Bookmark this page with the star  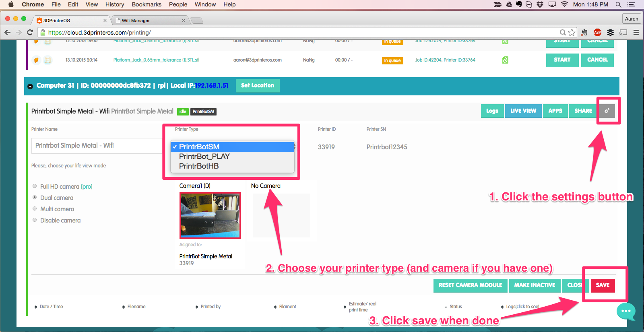point(572,32)
